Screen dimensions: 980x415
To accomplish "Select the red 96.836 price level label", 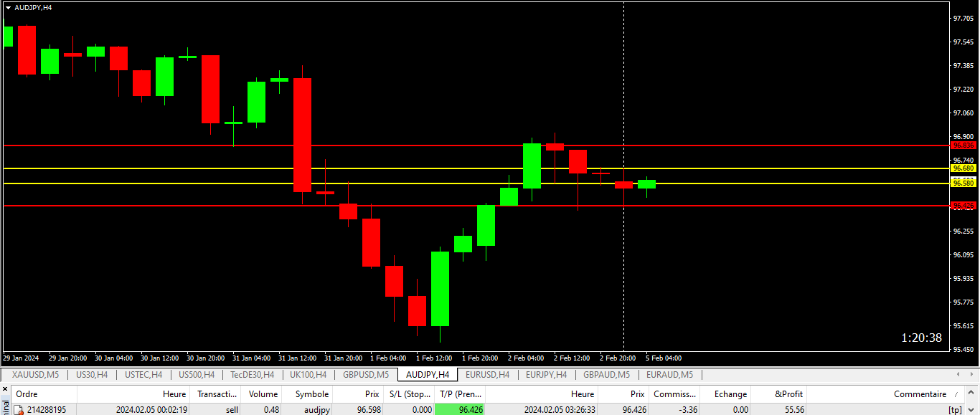I will (963, 145).
